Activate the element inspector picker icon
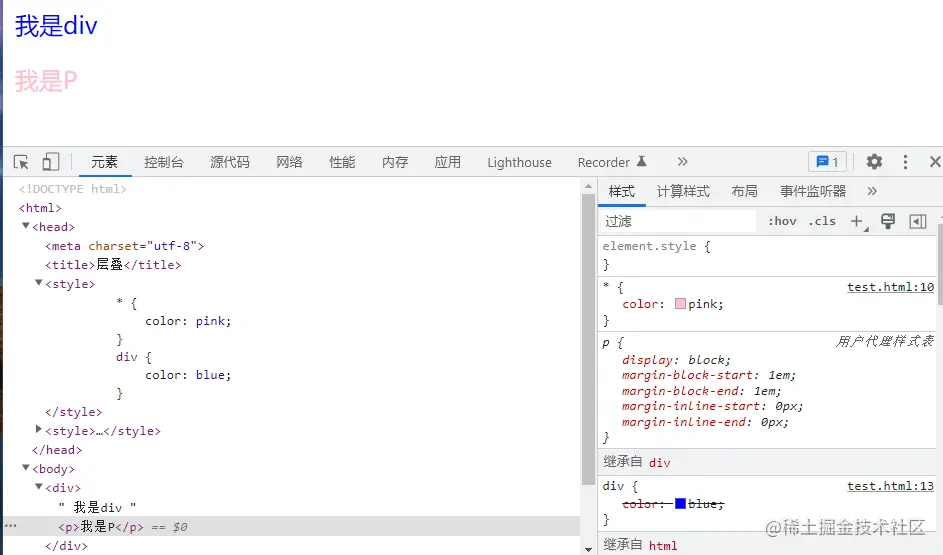The width and height of the screenshot is (943, 555). pyautogui.click(x=21, y=162)
